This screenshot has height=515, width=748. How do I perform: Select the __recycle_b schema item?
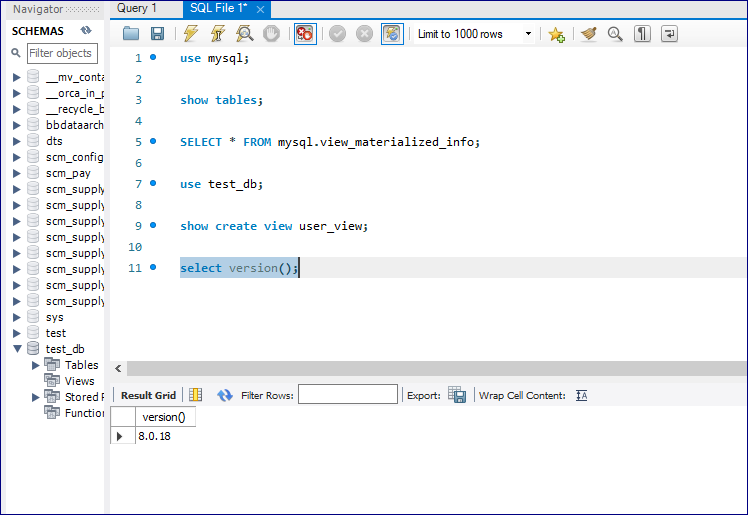click(x=75, y=109)
